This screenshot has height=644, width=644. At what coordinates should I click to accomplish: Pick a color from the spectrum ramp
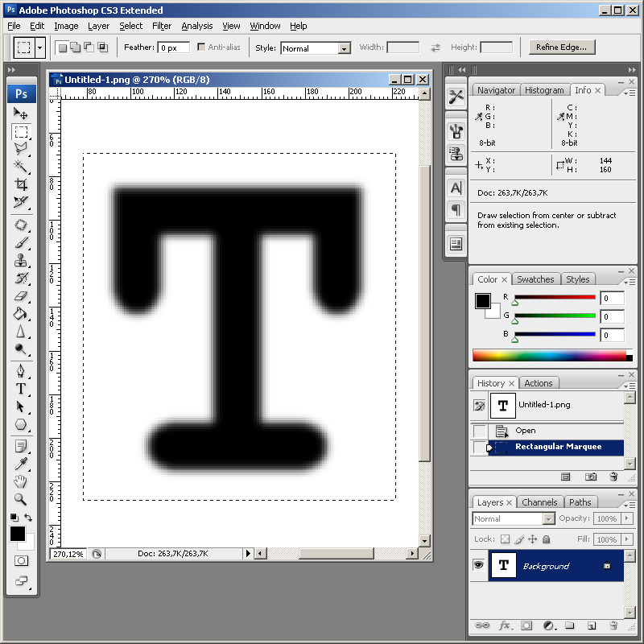(x=552, y=355)
